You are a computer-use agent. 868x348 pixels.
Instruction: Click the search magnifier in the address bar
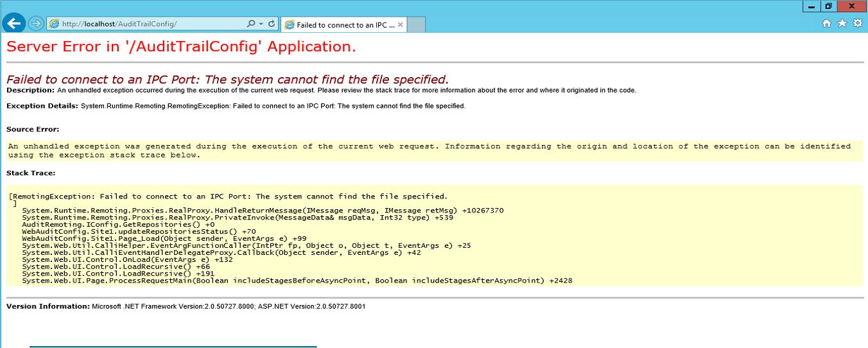click(251, 24)
